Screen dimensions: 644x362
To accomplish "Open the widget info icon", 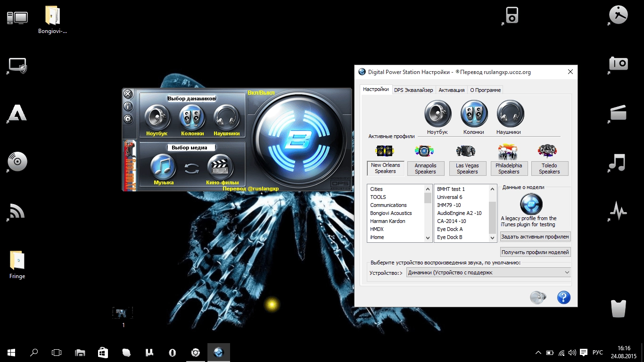I will (x=128, y=107).
